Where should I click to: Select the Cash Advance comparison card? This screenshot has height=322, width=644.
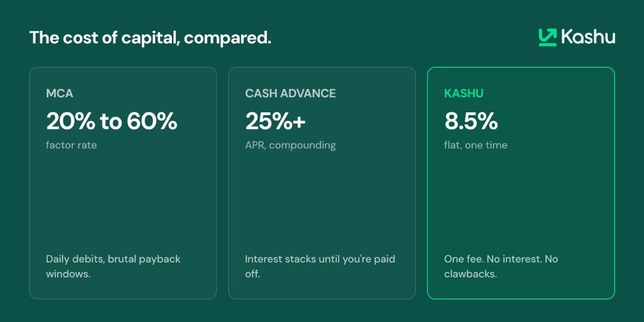pyautogui.click(x=322, y=183)
